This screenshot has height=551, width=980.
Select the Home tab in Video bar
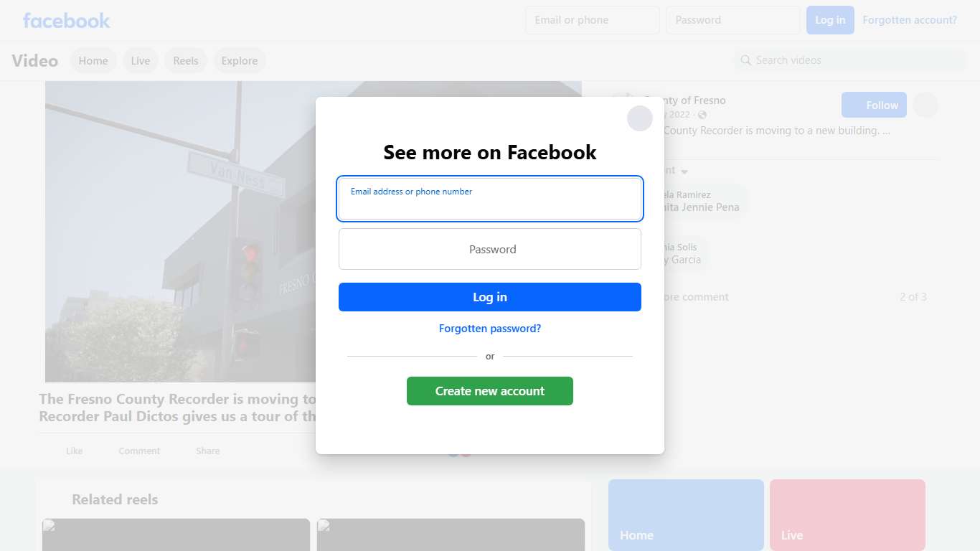[x=93, y=61]
